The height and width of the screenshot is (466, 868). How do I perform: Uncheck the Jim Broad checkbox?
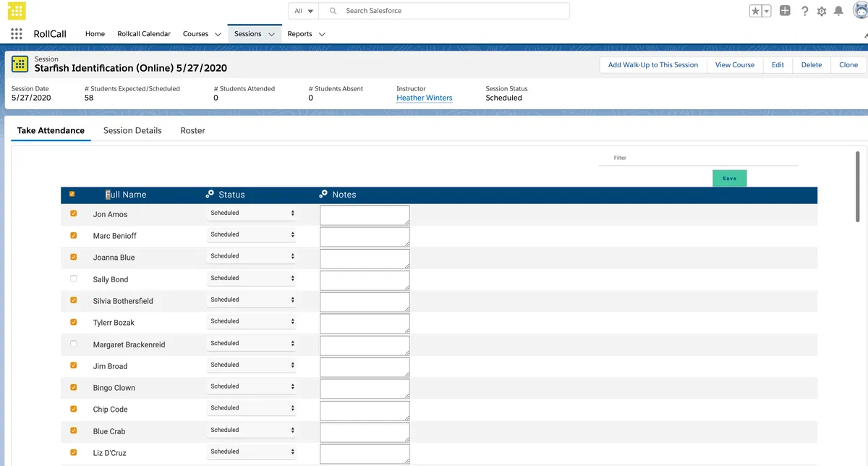point(74,365)
